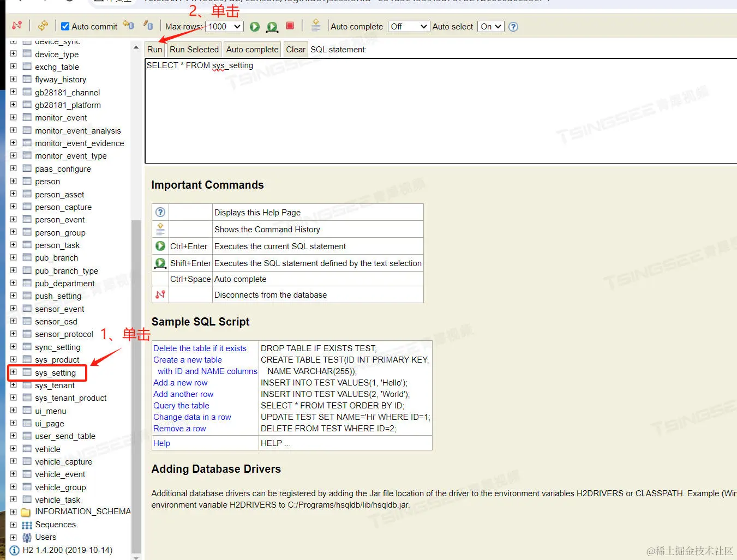
Task: Open Command History from the toolbar icon
Action: 315,26
